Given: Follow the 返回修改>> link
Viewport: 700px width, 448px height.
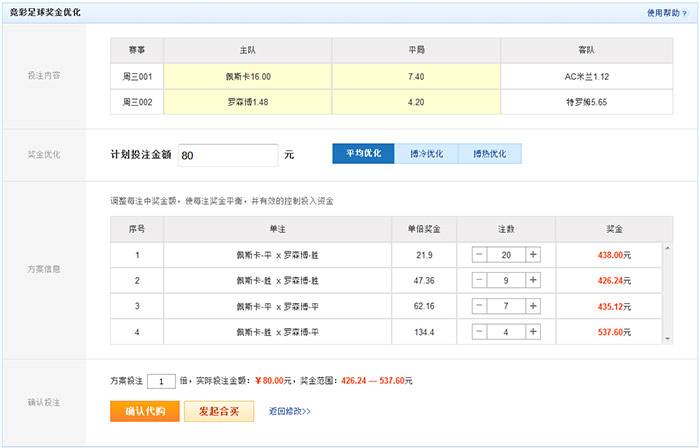Looking at the screenshot, I should coord(290,411).
